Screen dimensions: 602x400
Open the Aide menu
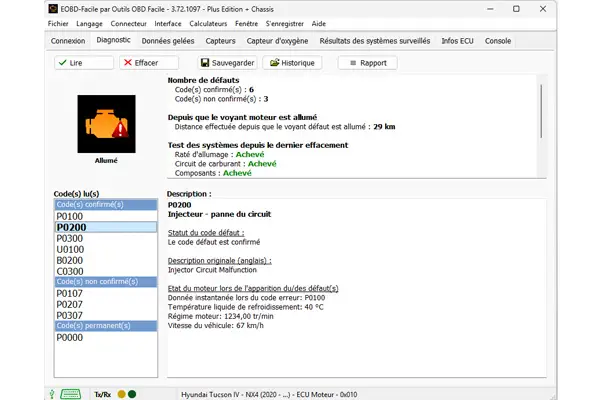pyautogui.click(x=319, y=24)
